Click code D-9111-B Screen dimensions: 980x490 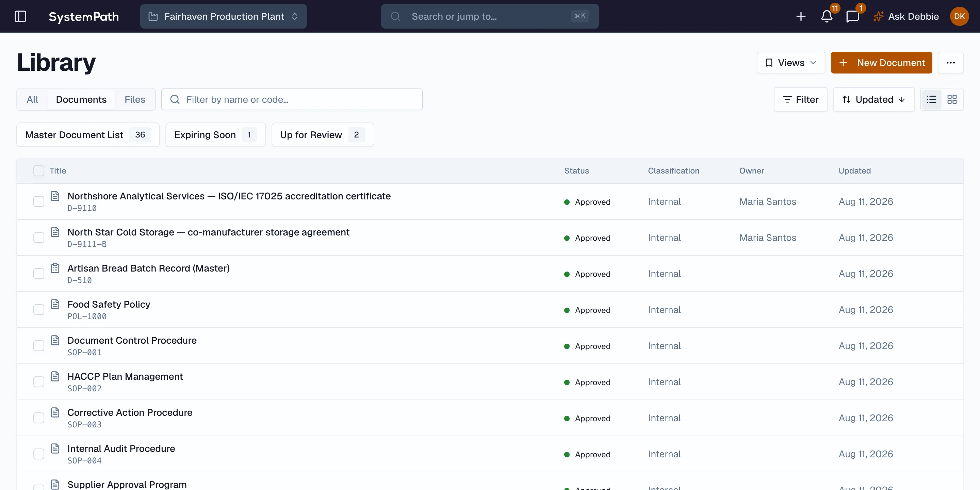pyautogui.click(x=87, y=244)
